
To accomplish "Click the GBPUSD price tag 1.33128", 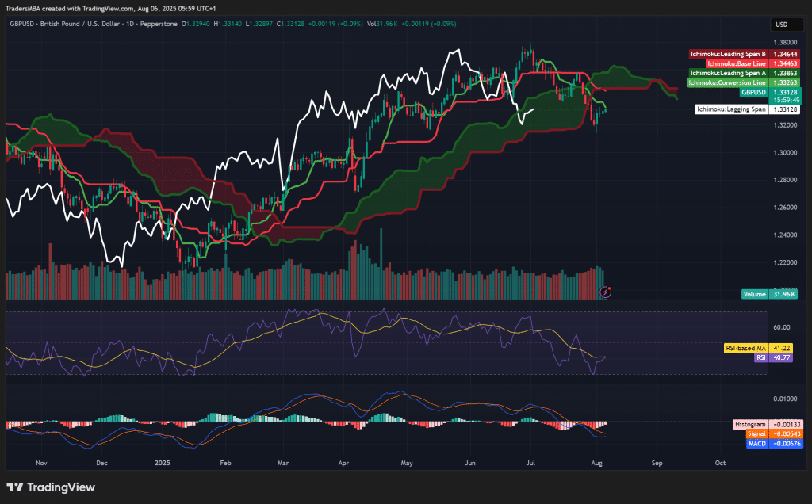I will tap(786, 92).
